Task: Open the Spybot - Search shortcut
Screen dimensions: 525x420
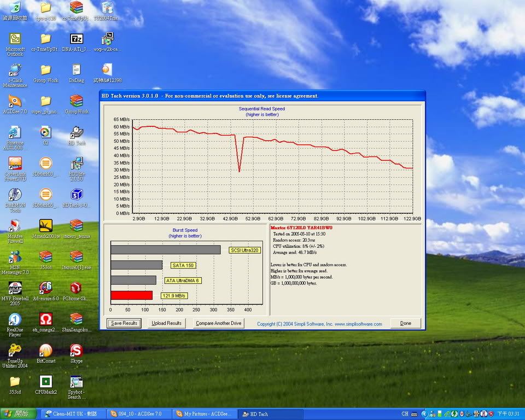Action: [x=77, y=387]
